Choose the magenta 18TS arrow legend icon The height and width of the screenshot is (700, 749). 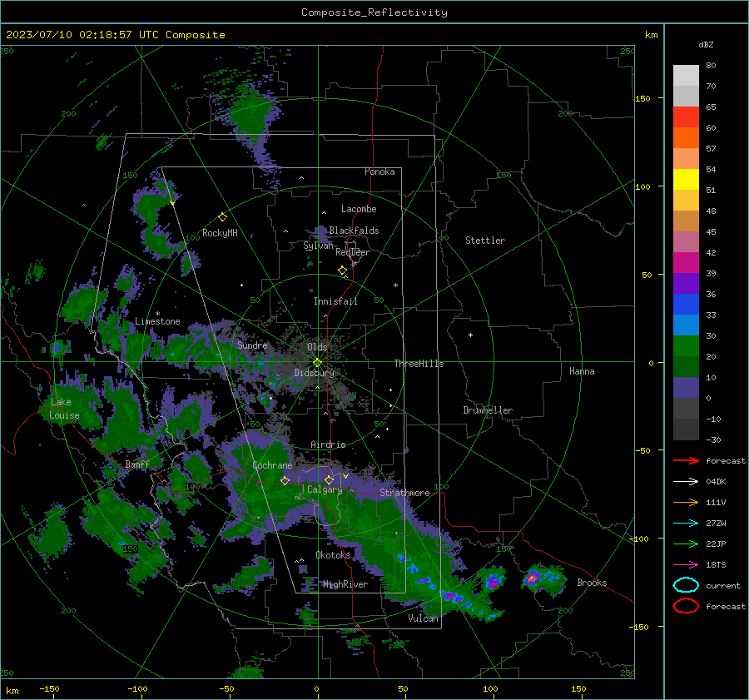coord(686,565)
